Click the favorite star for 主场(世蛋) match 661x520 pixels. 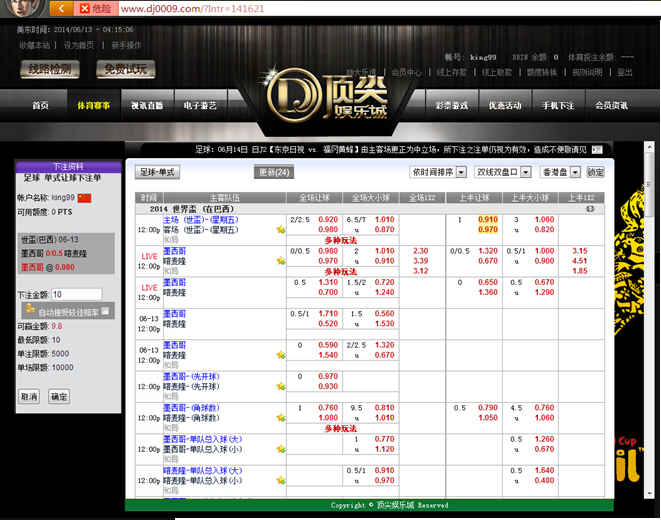click(282, 230)
